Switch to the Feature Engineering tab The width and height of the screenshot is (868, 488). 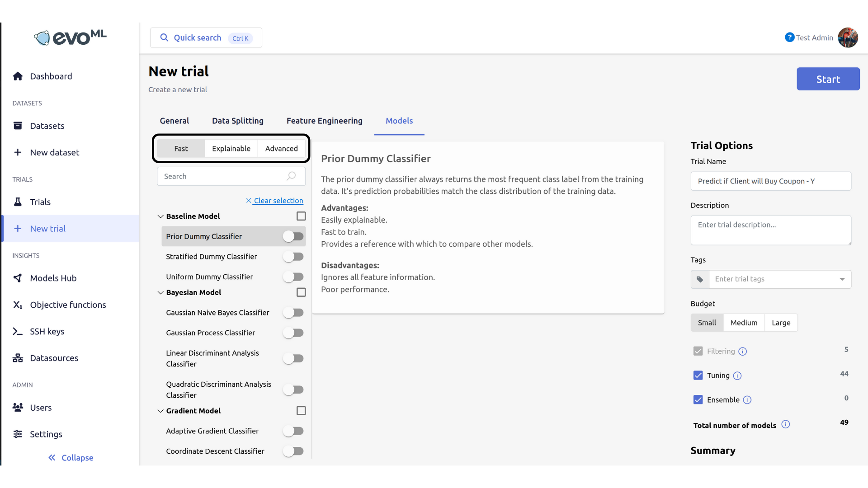click(324, 121)
